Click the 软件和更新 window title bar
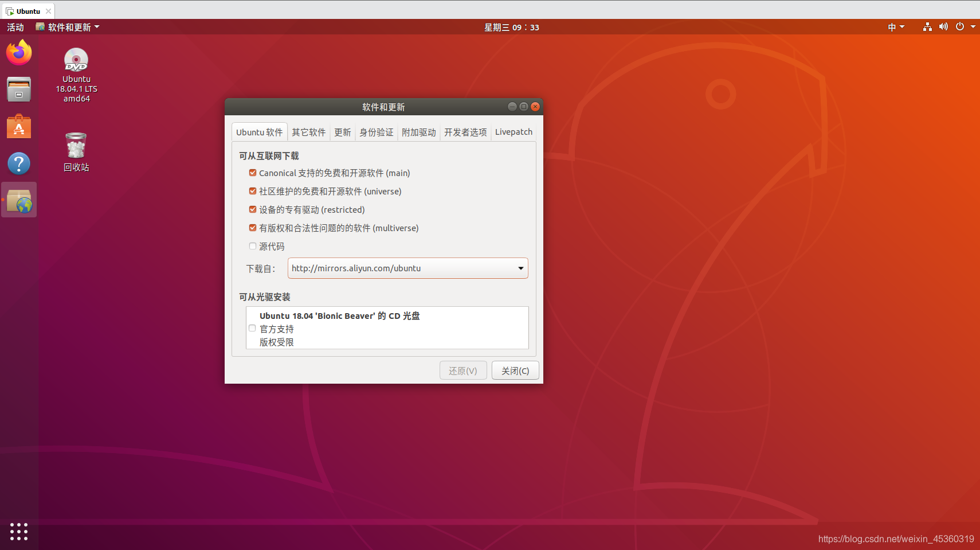980x550 pixels. [x=383, y=107]
